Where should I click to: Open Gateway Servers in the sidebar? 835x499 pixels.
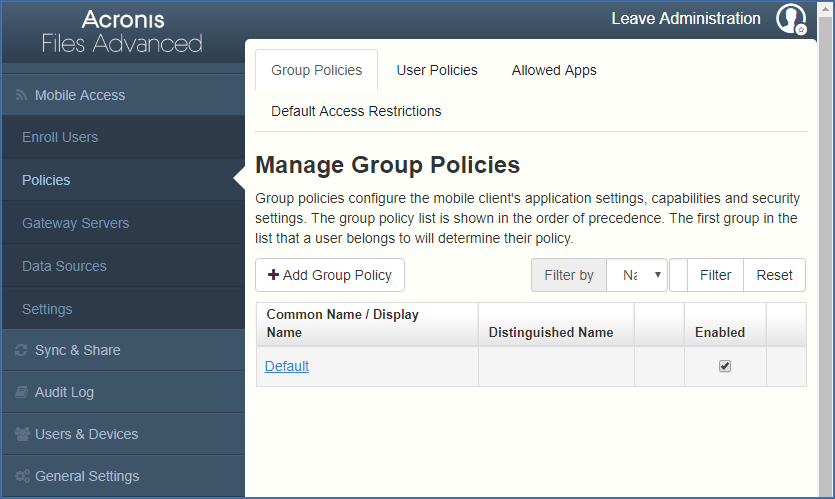click(123, 223)
